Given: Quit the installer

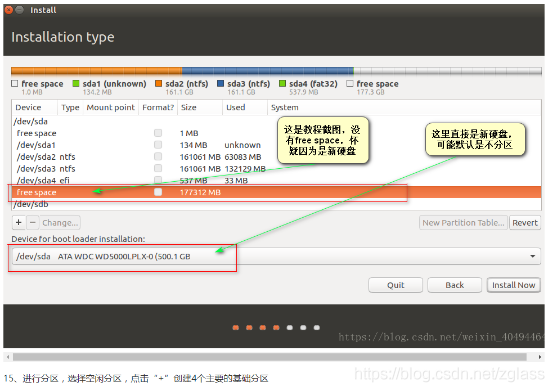Looking at the screenshot, I should click(395, 285).
